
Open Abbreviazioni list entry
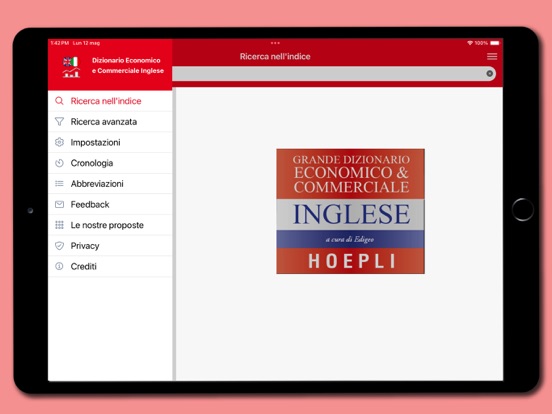point(110,183)
